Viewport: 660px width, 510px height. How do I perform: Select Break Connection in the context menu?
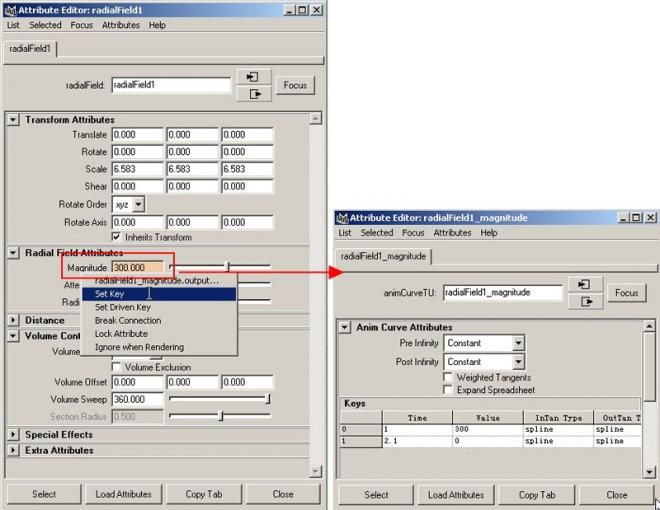pos(127,320)
